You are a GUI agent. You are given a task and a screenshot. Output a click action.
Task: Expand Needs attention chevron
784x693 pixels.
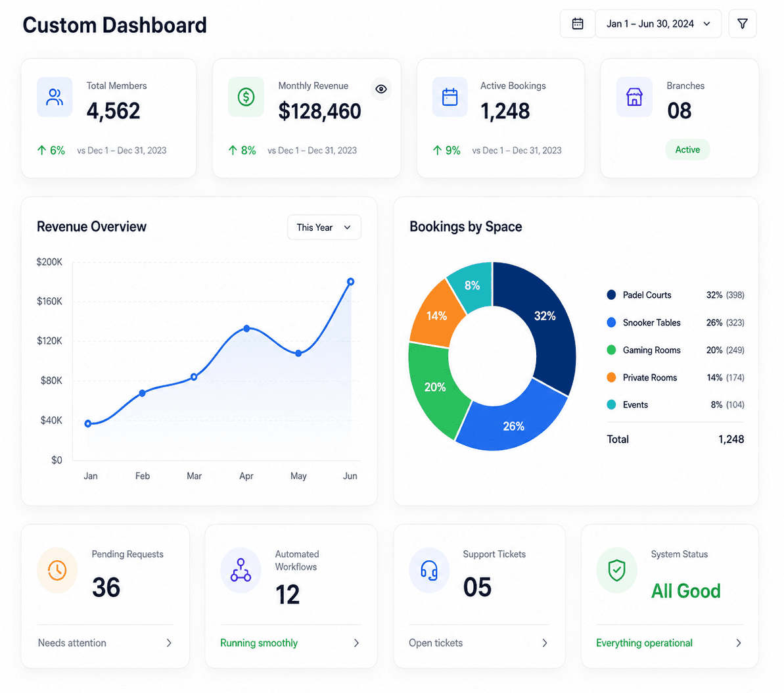169,643
